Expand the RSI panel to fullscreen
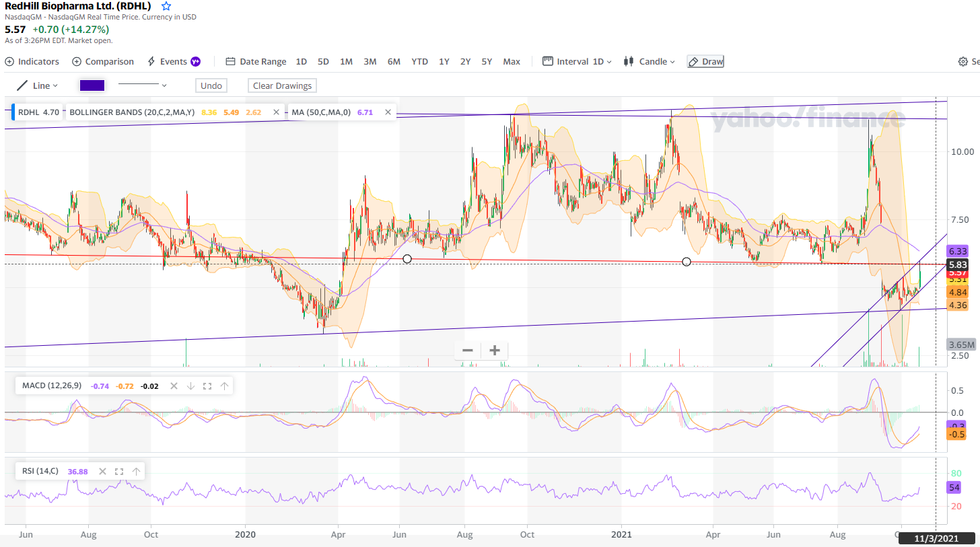 [x=119, y=472]
